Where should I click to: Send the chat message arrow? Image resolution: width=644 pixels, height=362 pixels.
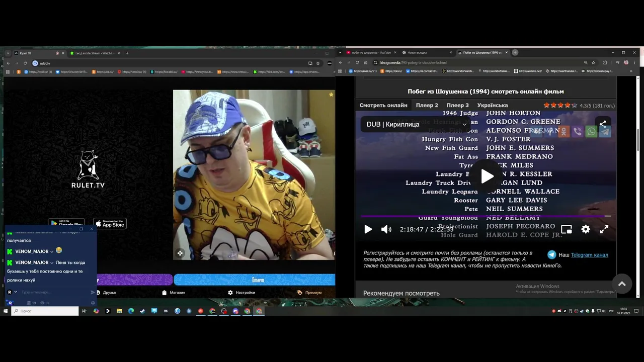(93, 292)
